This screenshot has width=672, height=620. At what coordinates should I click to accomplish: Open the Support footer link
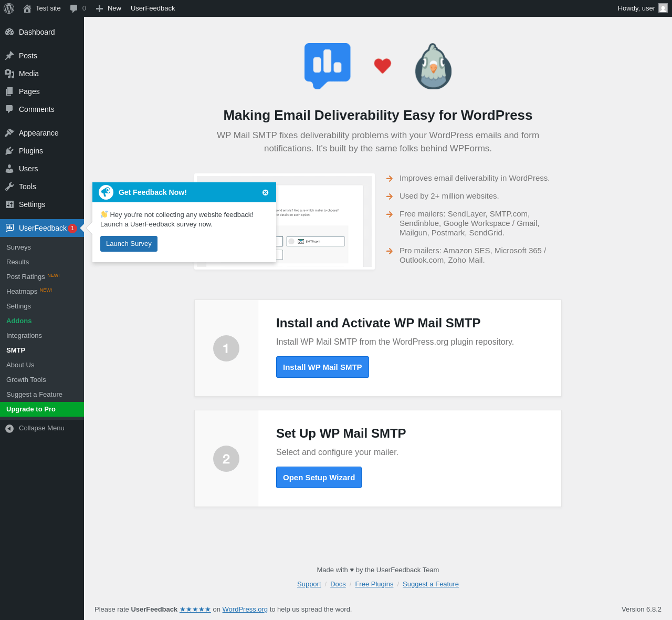309,584
